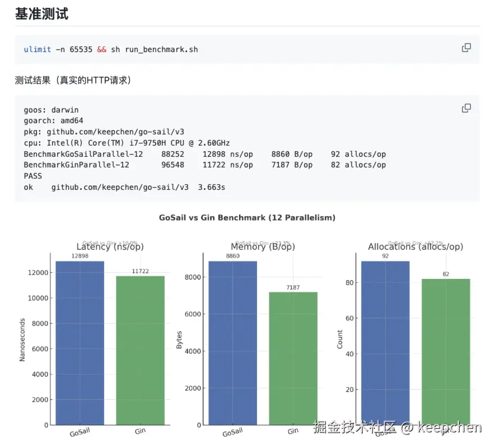
Task: Select the 'PASS' line
Action: click(33, 176)
